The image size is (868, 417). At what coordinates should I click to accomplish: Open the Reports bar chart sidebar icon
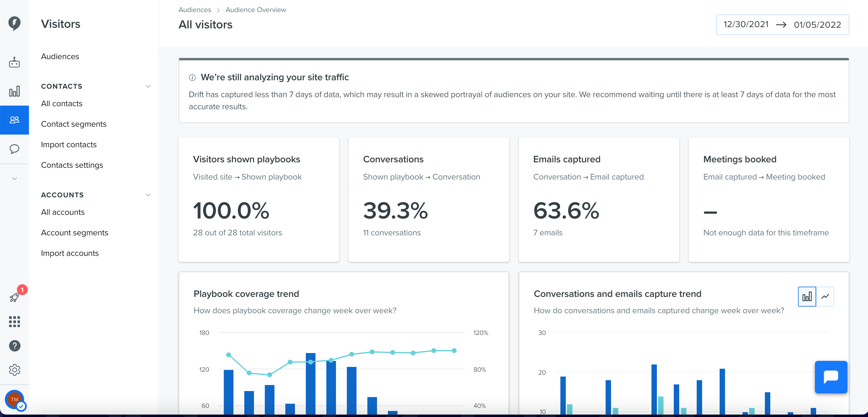pyautogui.click(x=14, y=91)
